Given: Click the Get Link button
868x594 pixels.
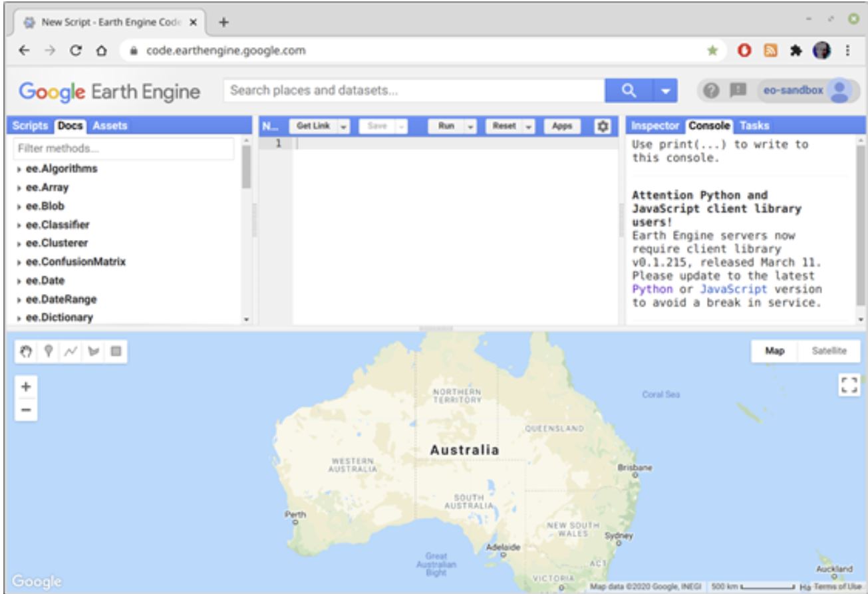Looking at the screenshot, I should tap(315, 126).
